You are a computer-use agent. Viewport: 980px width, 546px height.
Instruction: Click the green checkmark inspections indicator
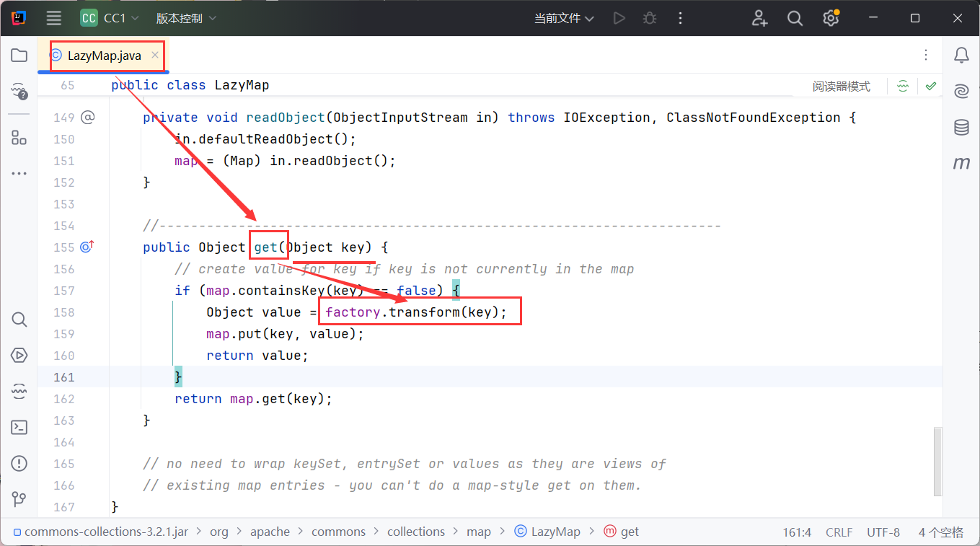pyautogui.click(x=931, y=87)
